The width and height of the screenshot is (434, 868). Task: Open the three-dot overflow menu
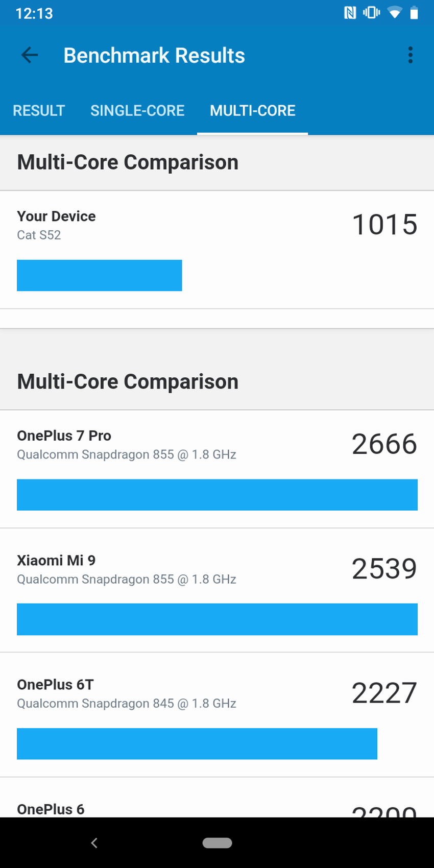(410, 55)
